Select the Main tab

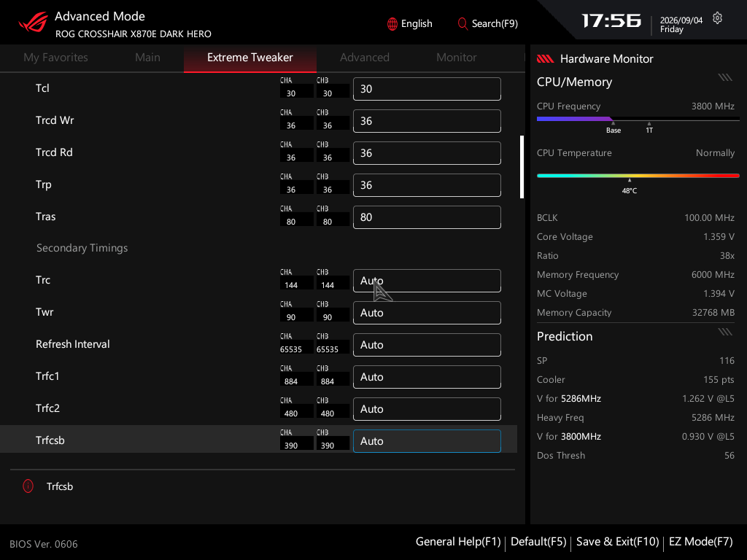pos(147,58)
